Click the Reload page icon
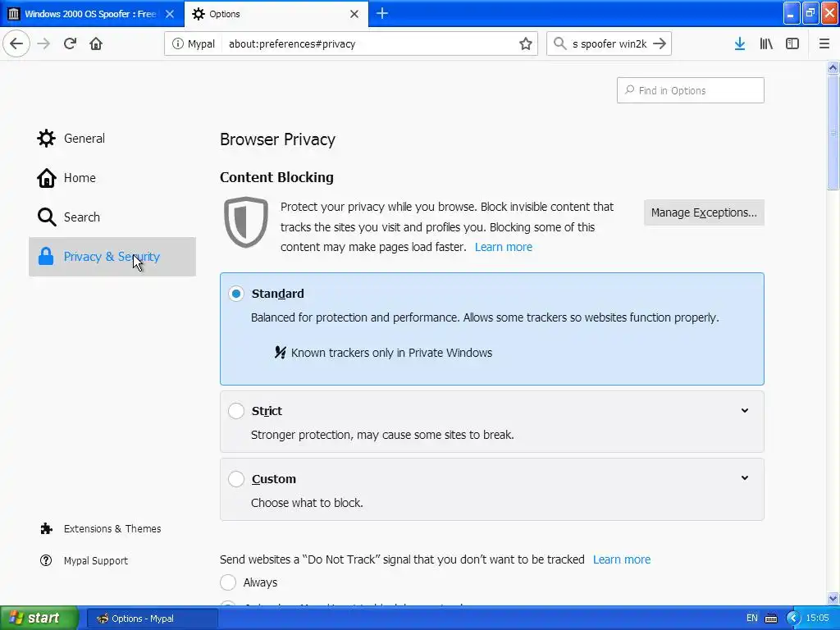This screenshot has height=630, width=840. pos(70,43)
